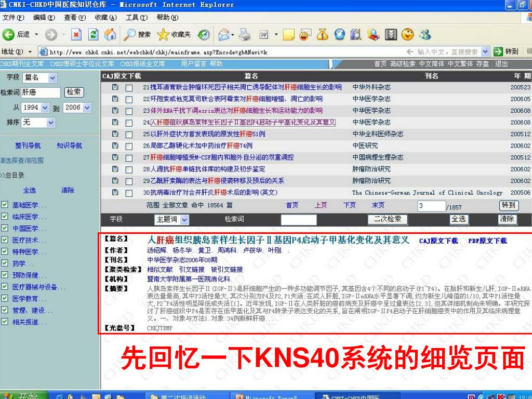Screen dimensions: 532x399
Task: Download CAJ file icon for article 21
Action: tap(115, 87)
